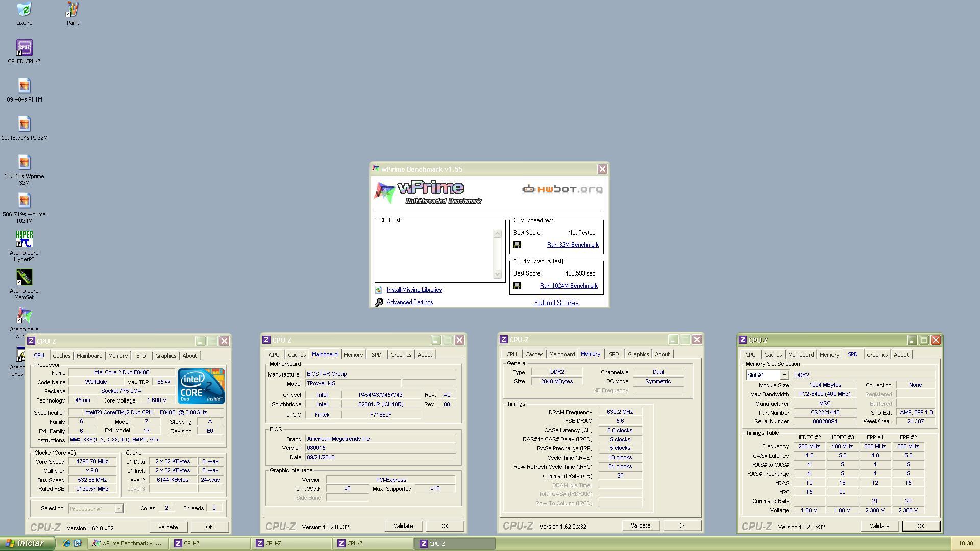Click OK in the Mainboard CPU-Z window
The height and width of the screenshot is (551, 980).
click(x=445, y=526)
